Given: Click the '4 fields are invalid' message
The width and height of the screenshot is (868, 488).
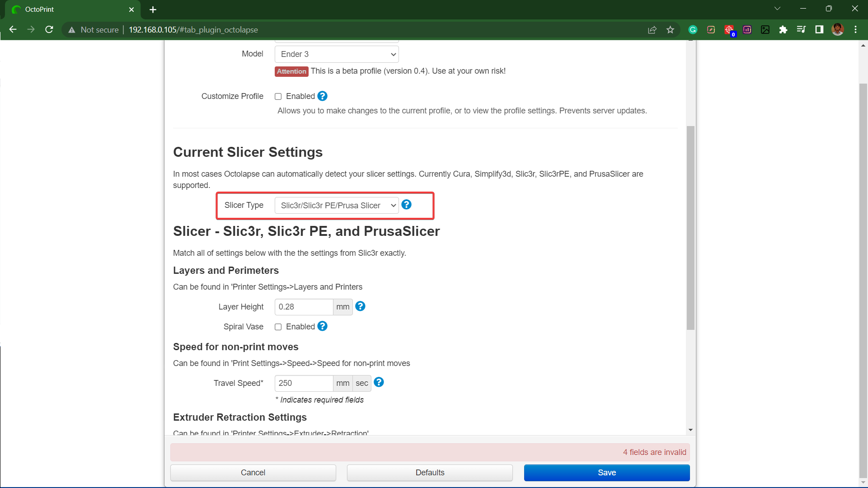Looking at the screenshot, I should (654, 452).
